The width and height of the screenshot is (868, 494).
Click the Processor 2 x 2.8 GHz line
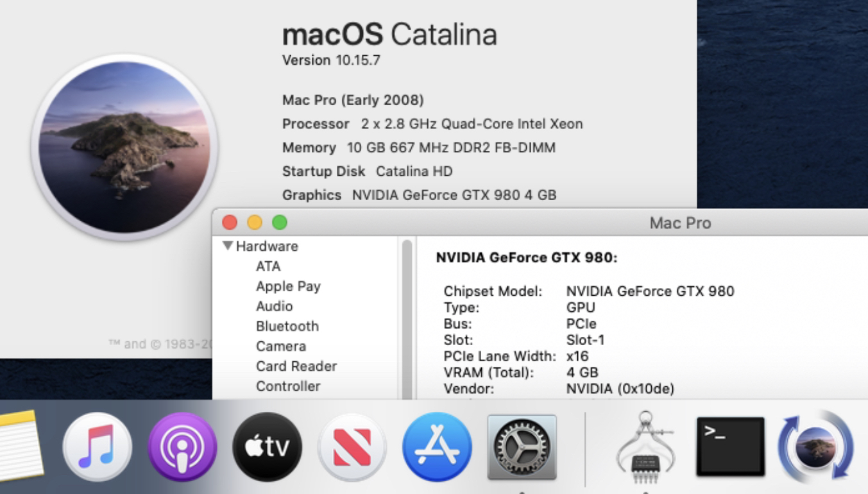point(432,124)
